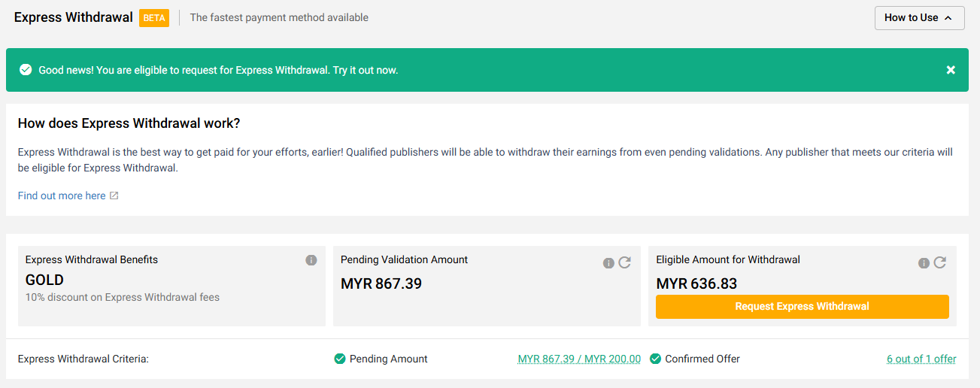The height and width of the screenshot is (388, 980).
Task: Open the '6 out of 1 offer' link
Action: point(921,359)
